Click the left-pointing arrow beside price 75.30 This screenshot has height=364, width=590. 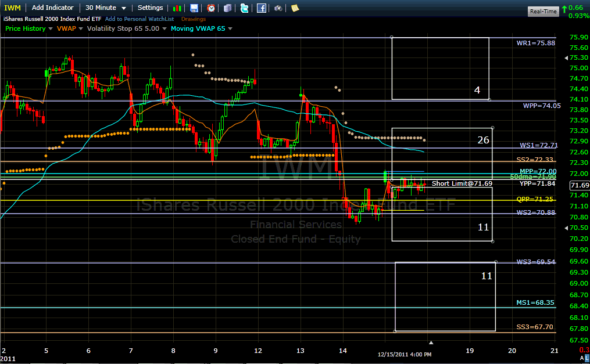(566, 58)
